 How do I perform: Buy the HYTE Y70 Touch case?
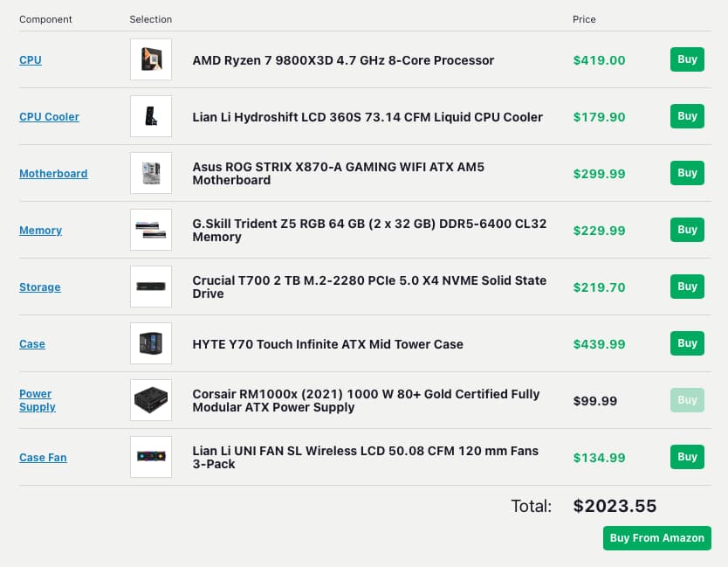687,343
